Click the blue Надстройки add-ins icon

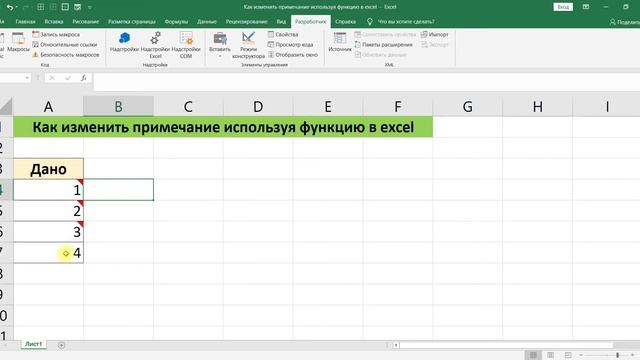[124, 42]
